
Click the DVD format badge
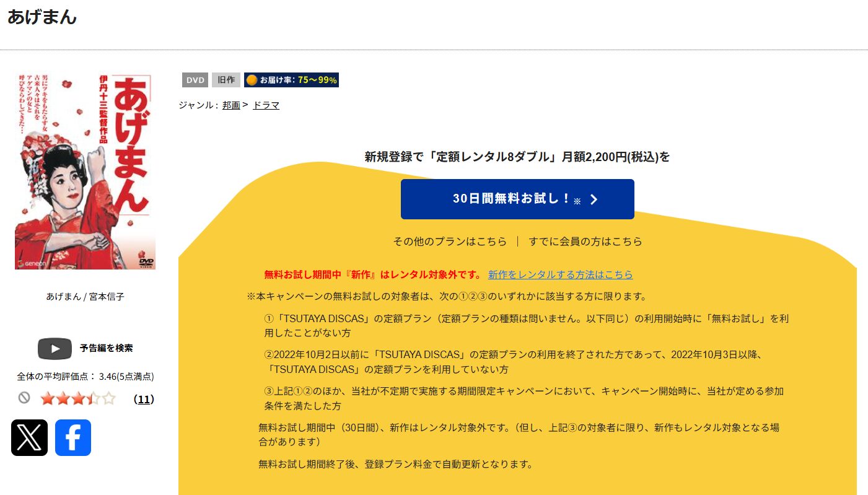(195, 80)
